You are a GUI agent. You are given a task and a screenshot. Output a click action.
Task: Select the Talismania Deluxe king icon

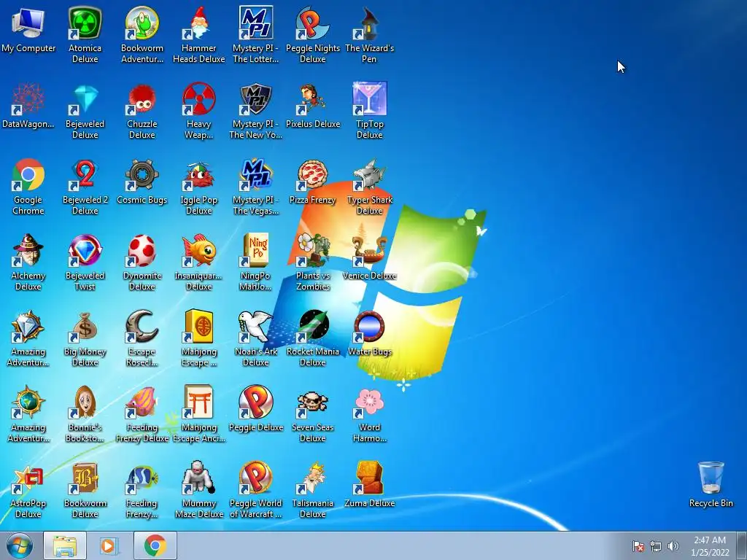312,478
